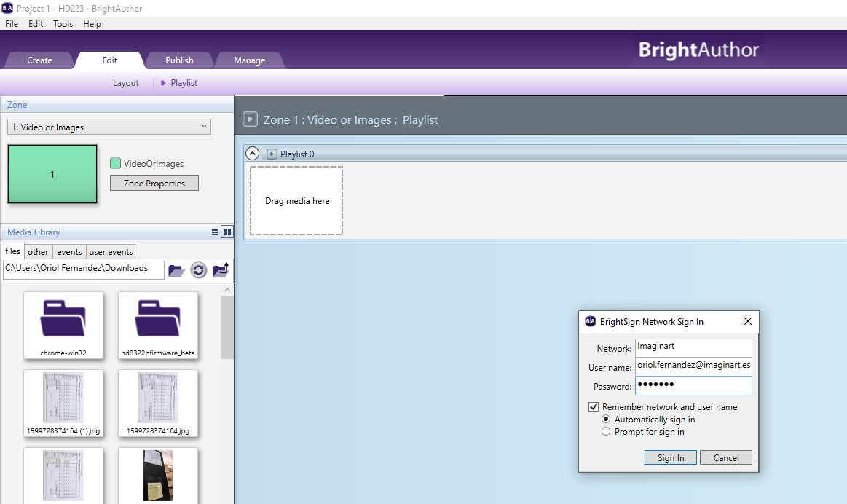Select the purple Edit tab
The width and height of the screenshot is (847, 504).
pos(110,60)
